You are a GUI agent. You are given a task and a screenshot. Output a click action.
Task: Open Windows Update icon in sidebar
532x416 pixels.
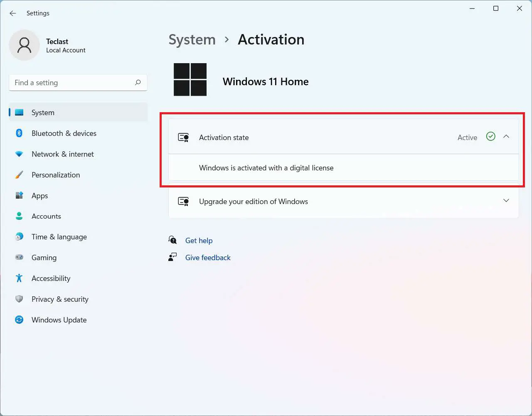coord(19,320)
